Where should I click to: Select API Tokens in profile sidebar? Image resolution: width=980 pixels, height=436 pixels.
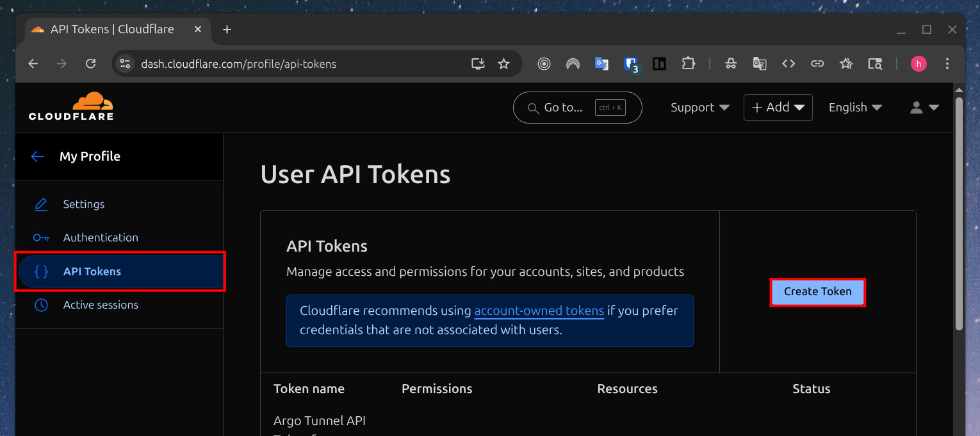point(120,271)
